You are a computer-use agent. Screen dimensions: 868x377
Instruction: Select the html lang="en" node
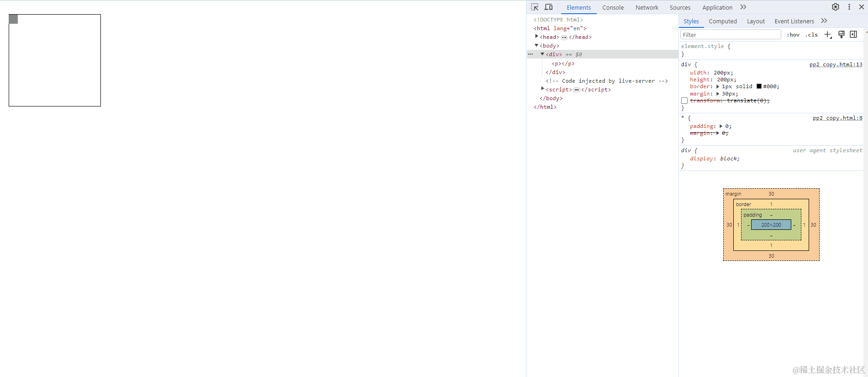(560, 28)
